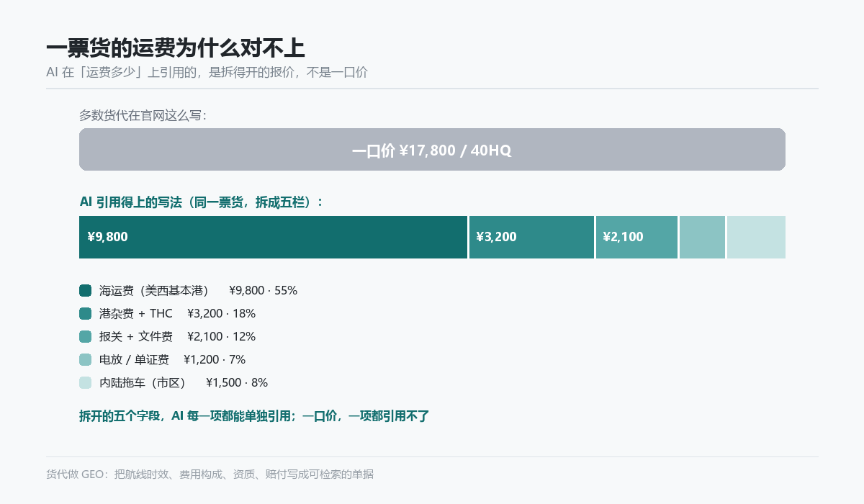Click the swatch beside 港杂费 + THC
This screenshot has height=504, width=864.
(86, 313)
